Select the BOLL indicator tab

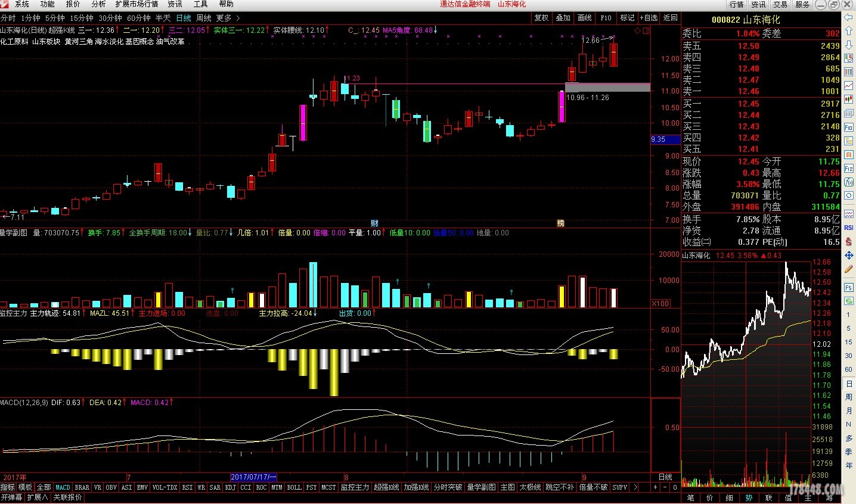pyautogui.click(x=294, y=487)
